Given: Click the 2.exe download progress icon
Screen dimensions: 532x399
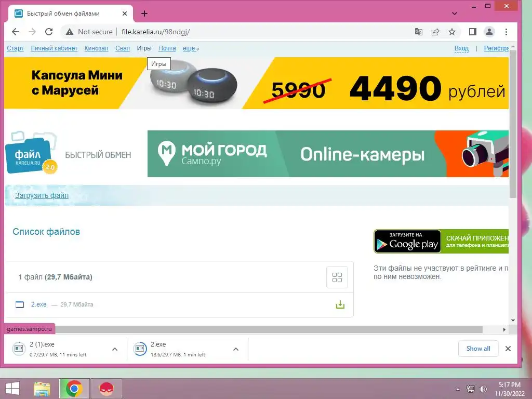Looking at the screenshot, I should click(x=140, y=349).
